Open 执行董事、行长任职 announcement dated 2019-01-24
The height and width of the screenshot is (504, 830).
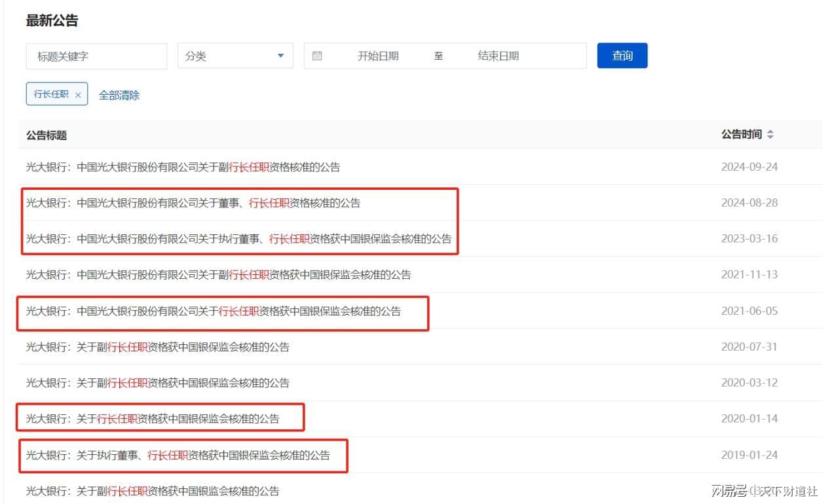tap(178, 455)
